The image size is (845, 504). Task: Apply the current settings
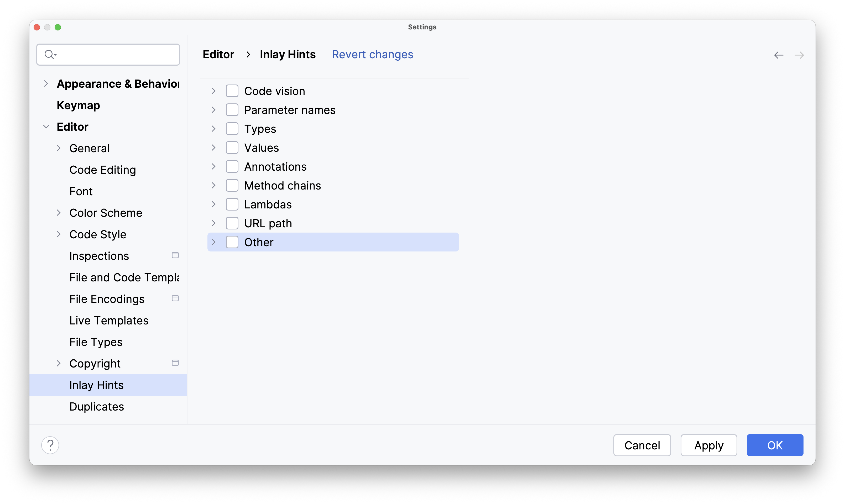click(708, 445)
